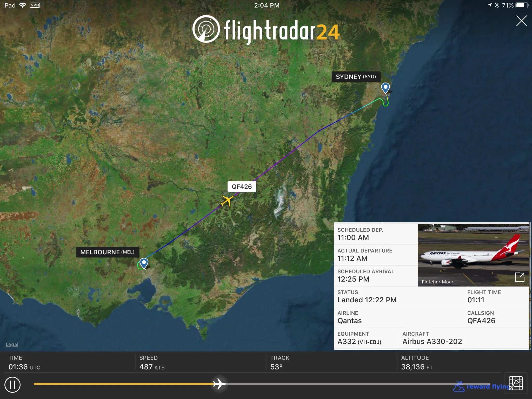Click the Fletcher Moar photo credit

[x=437, y=282]
